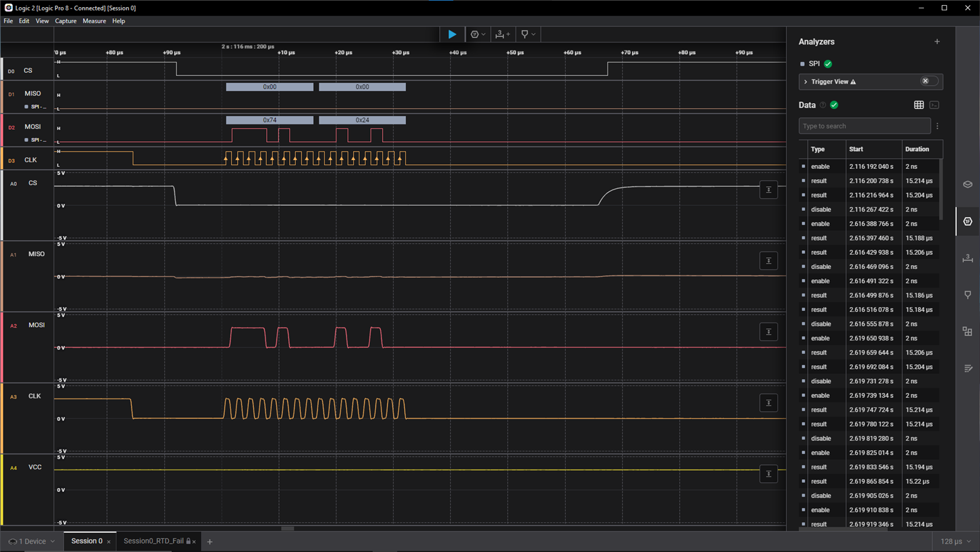Image resolution: width=980 pixels, height=552 pixels.
Task: Click the data table vertical scrollbar
Action: [941, 190]
